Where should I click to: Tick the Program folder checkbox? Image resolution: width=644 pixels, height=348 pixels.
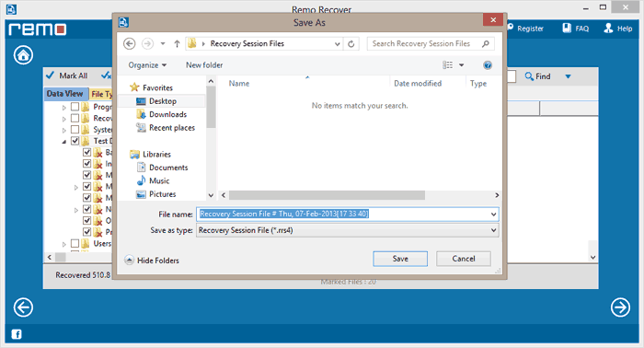pyautogui.click(x=75, y=107)
